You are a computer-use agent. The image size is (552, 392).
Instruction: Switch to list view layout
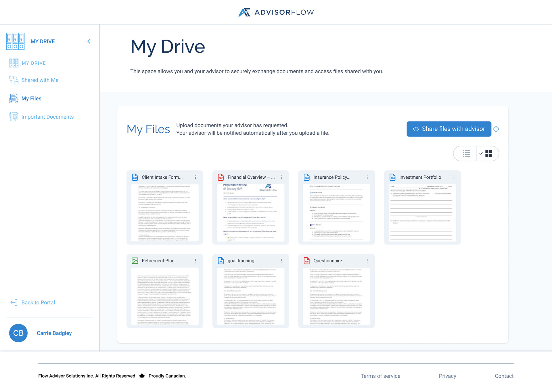(x=466, y=154)
